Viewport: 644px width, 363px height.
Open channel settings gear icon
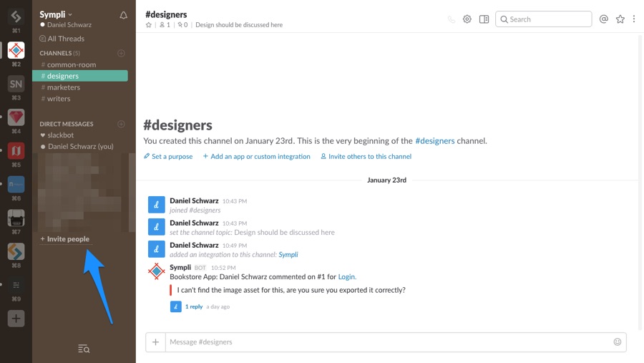point(467,19)
